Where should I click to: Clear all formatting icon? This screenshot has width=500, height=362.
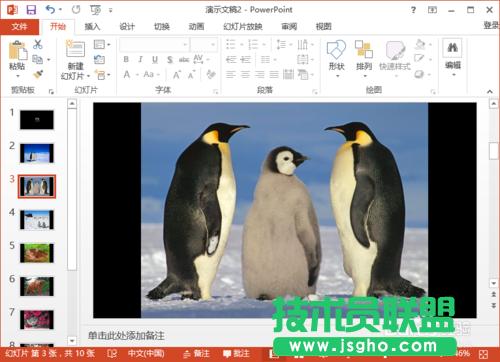[x=211, y=74]
